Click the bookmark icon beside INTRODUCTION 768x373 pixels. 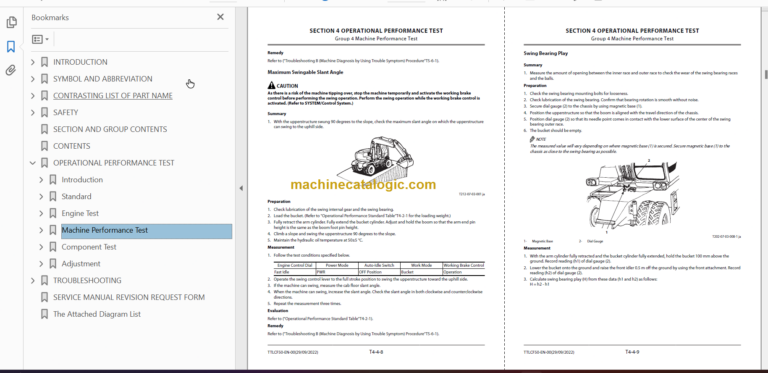tap(44, 62)
